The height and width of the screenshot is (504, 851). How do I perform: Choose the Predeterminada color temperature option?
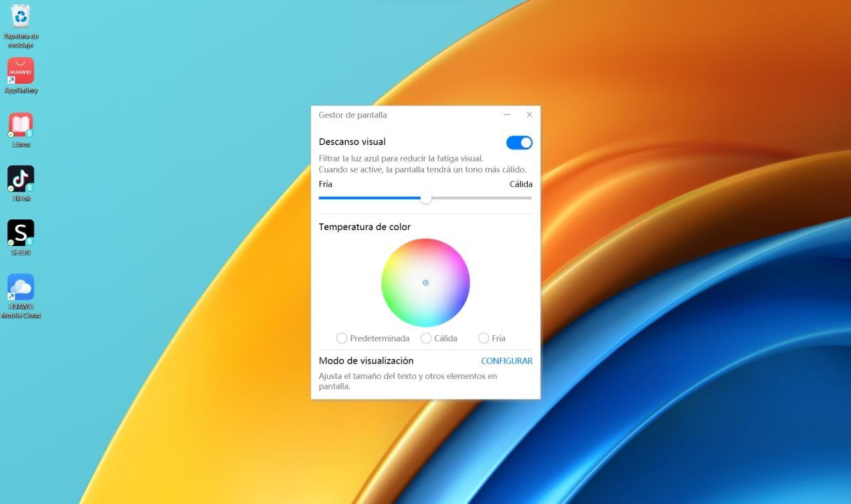tap(342, 338)
